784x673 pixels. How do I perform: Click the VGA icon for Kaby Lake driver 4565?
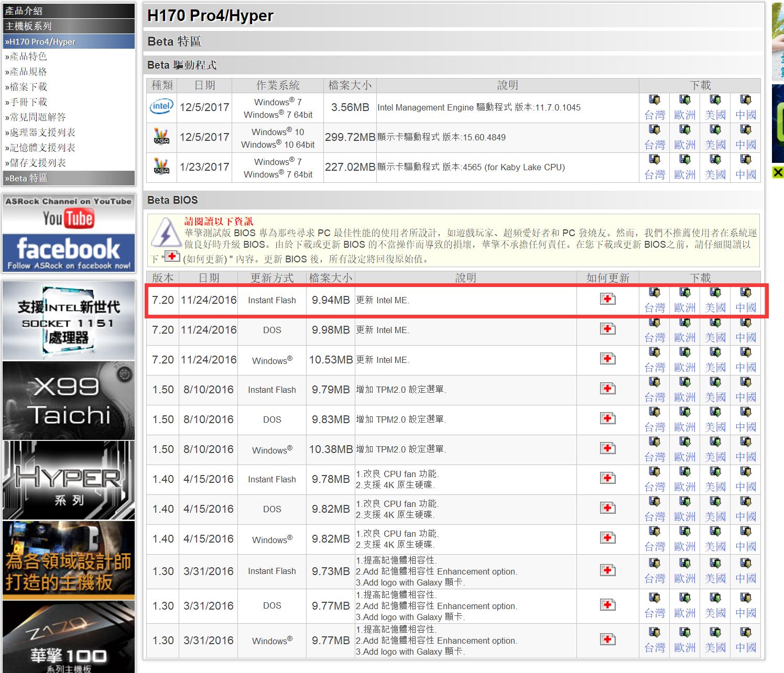point(161,167)
